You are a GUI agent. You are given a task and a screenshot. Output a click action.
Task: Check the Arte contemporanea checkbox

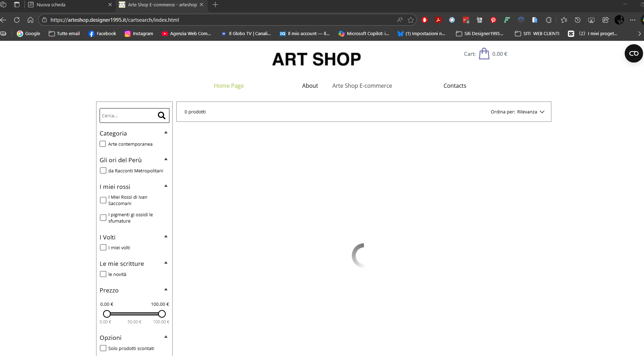103,144
